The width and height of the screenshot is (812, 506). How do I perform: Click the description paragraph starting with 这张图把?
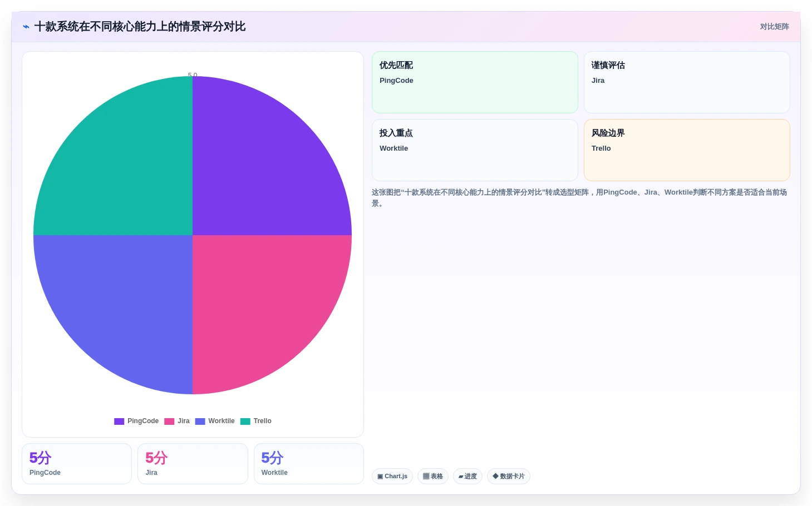pyautogui.click(x=579, y=198)
